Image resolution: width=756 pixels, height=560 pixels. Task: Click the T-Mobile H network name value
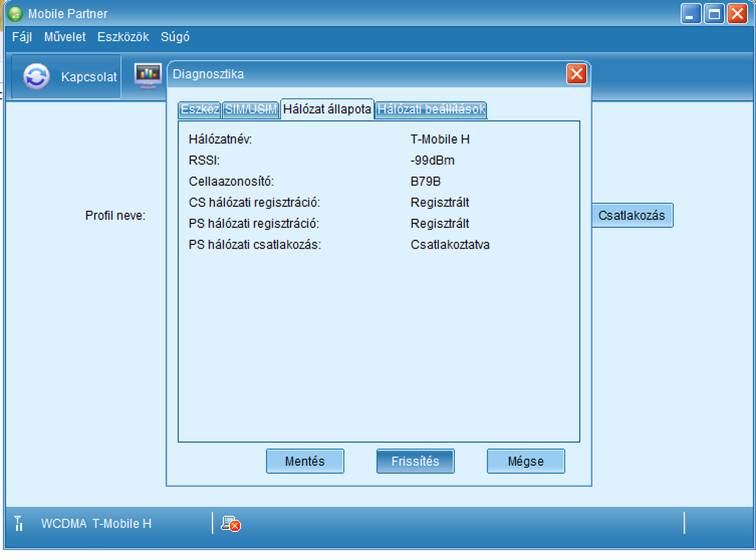440,139
